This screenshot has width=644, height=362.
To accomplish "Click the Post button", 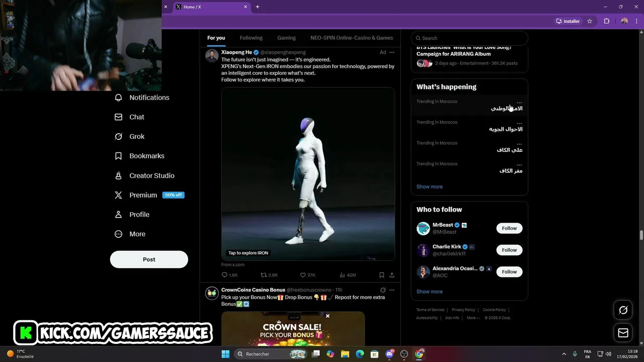I will pyautogui.click(x=149, y=259).
